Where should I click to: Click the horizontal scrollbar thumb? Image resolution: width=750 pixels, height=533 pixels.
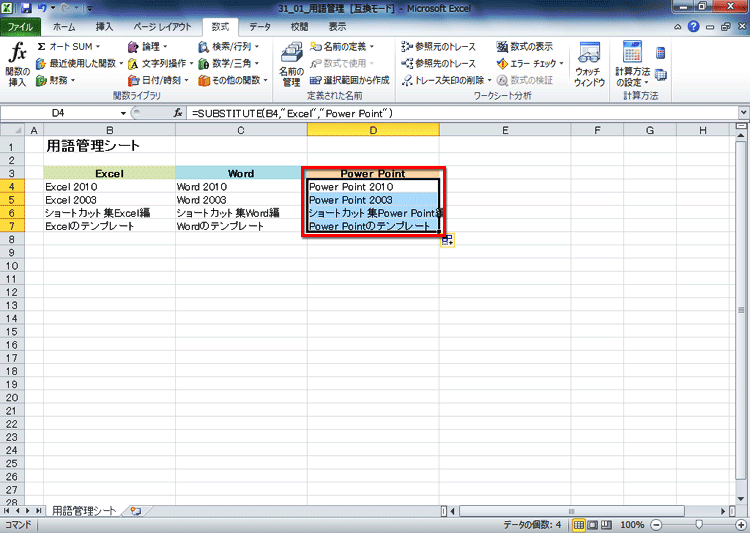pos(572,511)
